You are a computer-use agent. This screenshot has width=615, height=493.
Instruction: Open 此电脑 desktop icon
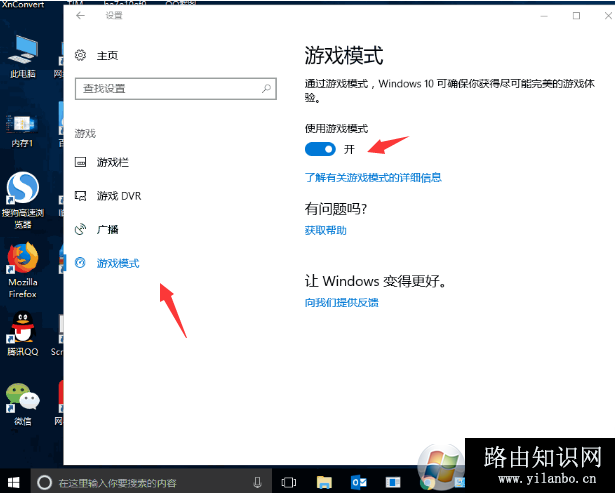pos(23,56)
